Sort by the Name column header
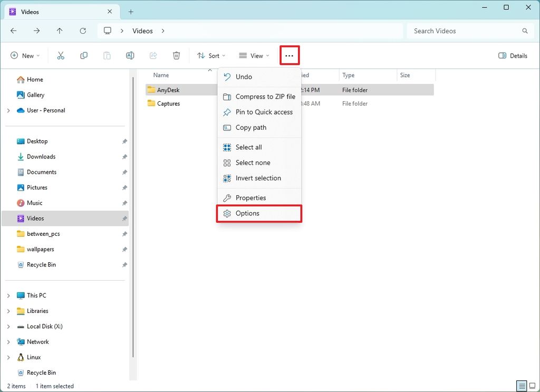The height and width of the screenshot is (392, 540). (x=161, y=75)
